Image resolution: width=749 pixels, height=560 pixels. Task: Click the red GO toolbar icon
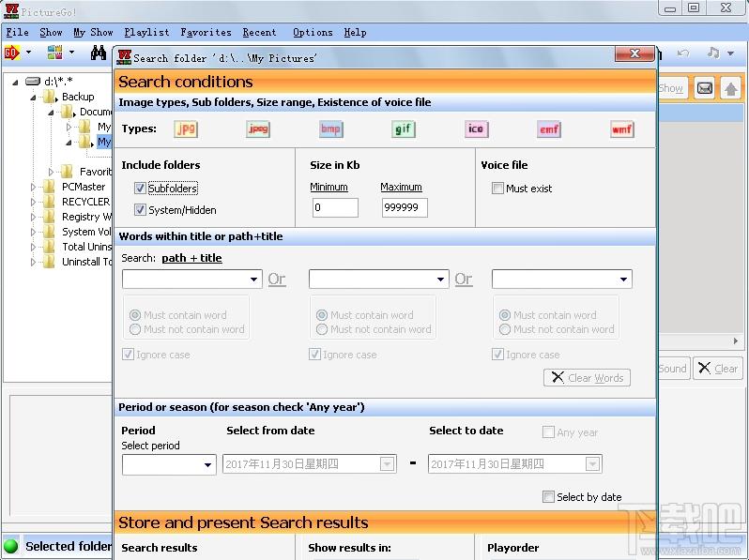[x=12, y=52]
